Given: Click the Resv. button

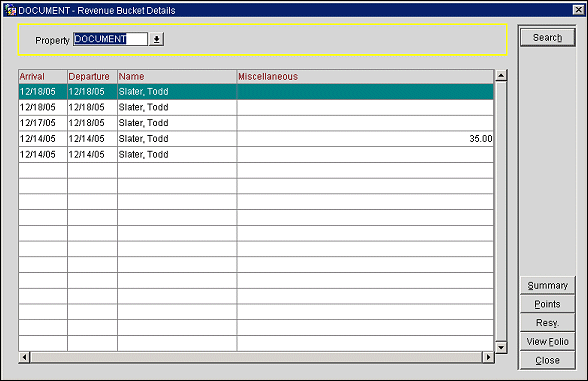Looking at the screenshot, I should [x=548, y=323].
